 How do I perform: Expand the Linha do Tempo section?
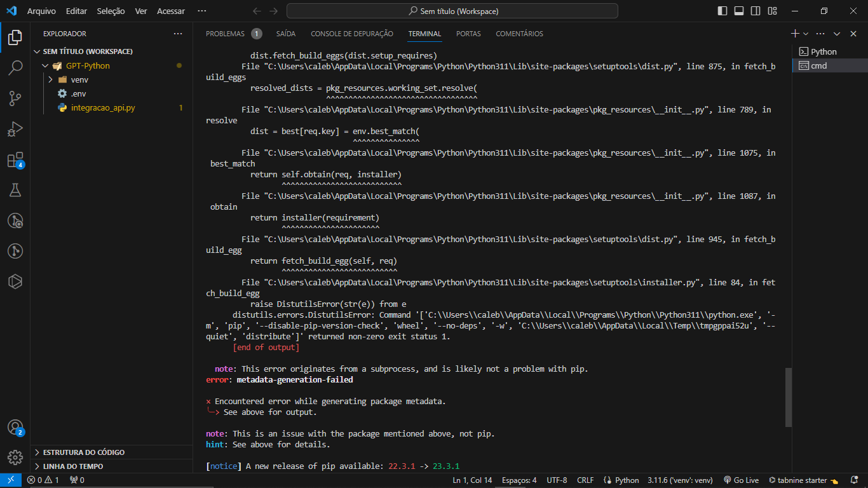click(x=112, y=466)
